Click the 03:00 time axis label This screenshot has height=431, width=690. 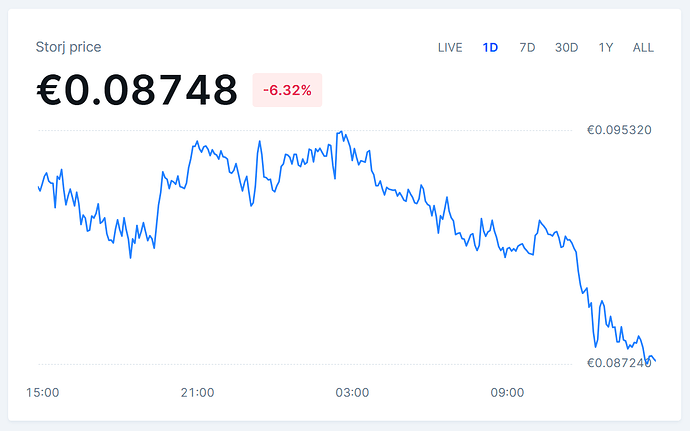(352, 392)
